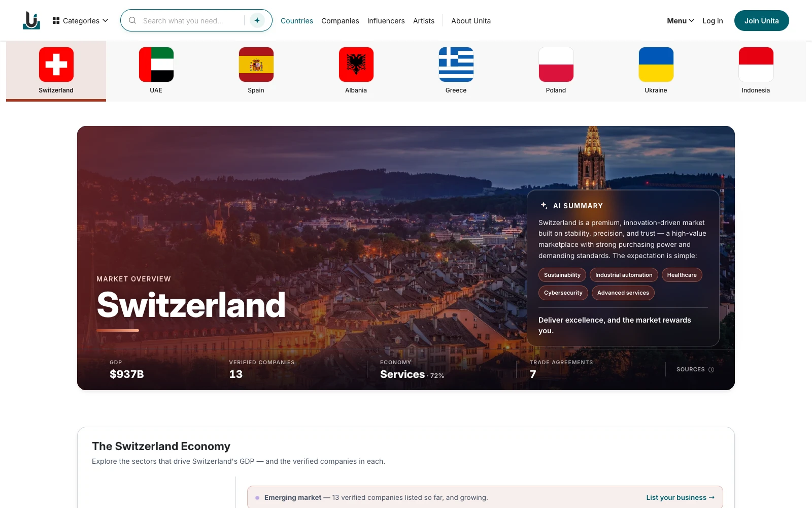This screenshot has width=812, height=508.
Task: Click 'The Switzerland Economy' heading
Action: (161, 446)
